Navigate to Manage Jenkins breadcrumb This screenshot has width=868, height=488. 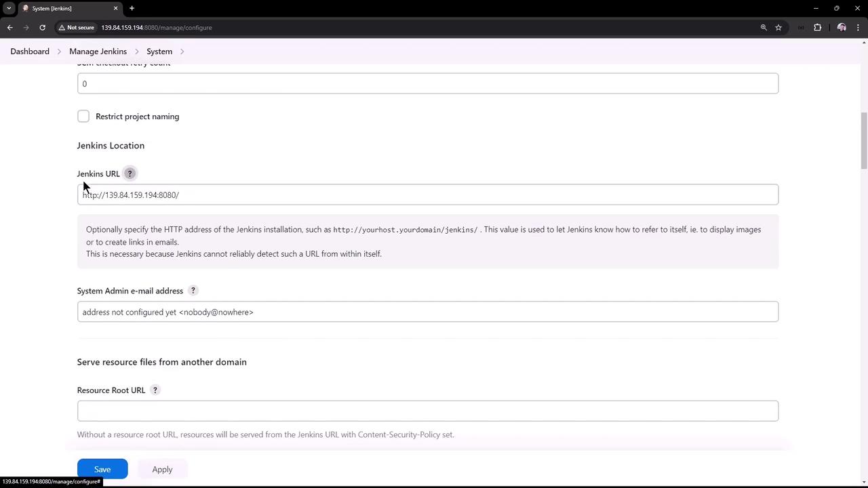click(x=98, y=52)
